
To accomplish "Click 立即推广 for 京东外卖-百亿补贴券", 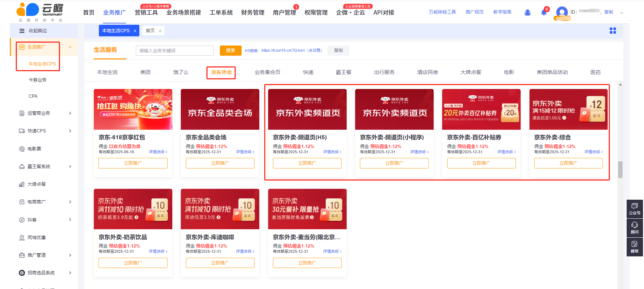I will click(481, 163).
